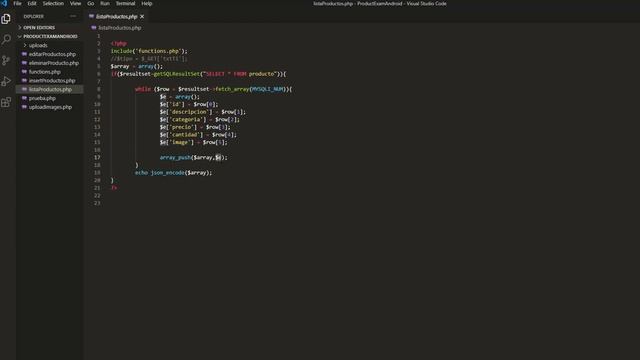
Task: Open functions.php from the explorer
Action: click(x=44, y=71)
